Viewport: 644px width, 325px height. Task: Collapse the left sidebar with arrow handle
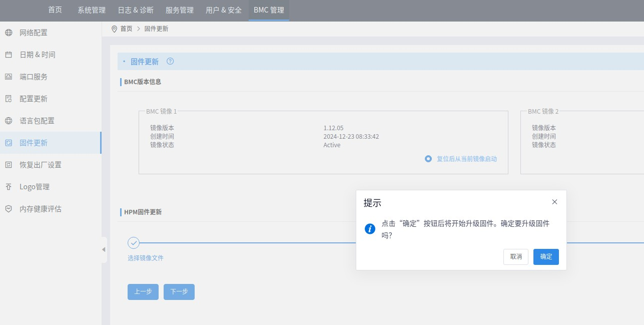coord(104,249)
